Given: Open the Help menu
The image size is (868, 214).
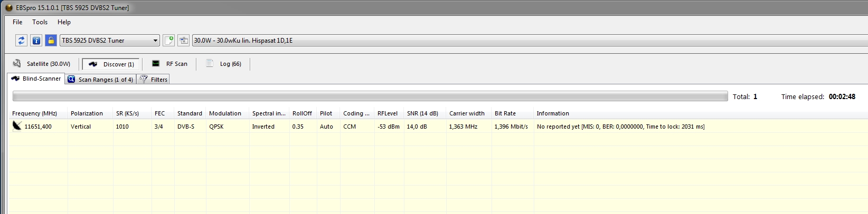Looking at the screenshot, I should [x=64, y=22].
